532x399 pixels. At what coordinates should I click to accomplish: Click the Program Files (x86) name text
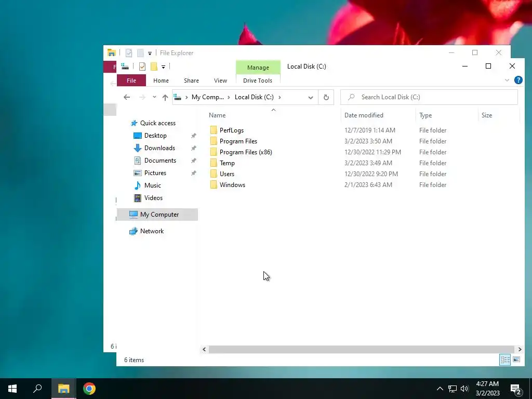tap(246, 152)
